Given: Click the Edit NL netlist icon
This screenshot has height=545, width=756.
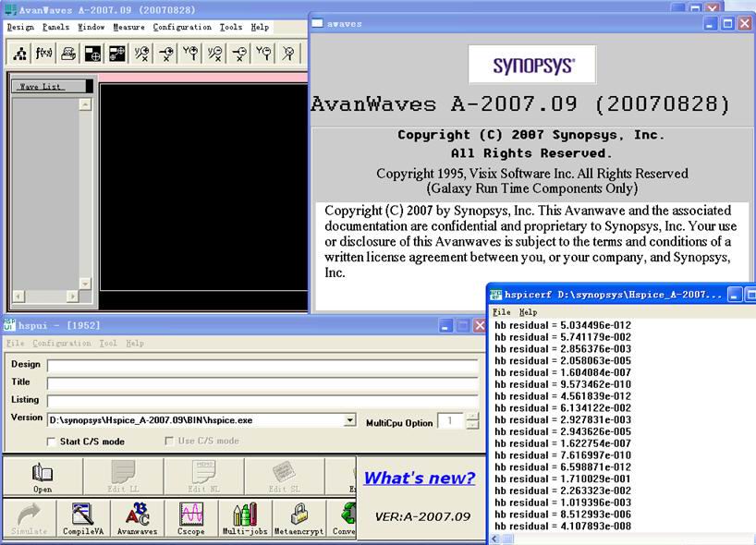Looking at the screenshot, I should 204,477.
